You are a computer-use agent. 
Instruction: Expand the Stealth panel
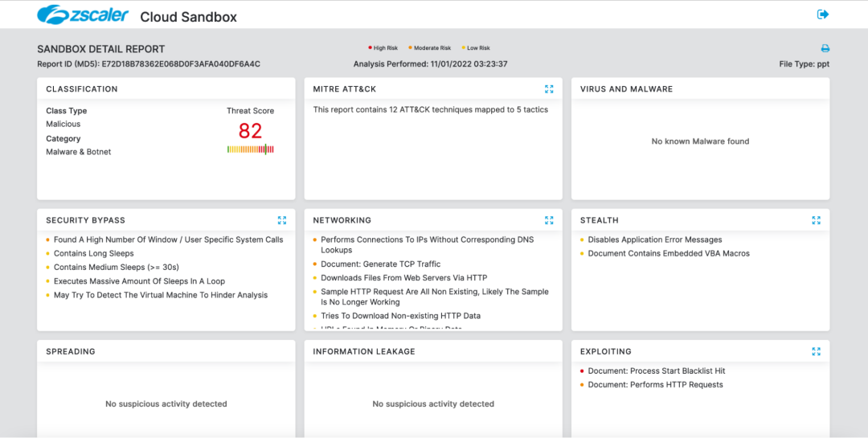[x=816, y=220]
